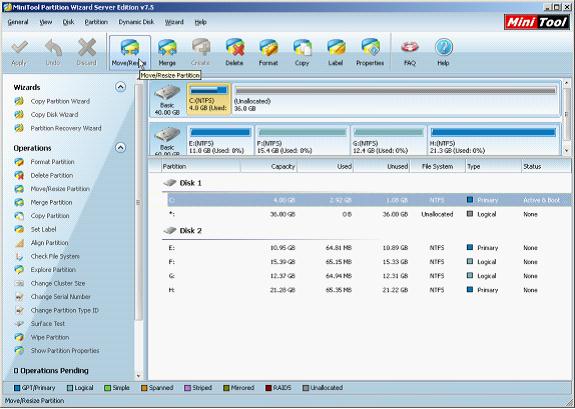The height and width of the screenshot is (409, 575).
Task: Click the Set Label operation icon
Action: click(x=19, y=229)
